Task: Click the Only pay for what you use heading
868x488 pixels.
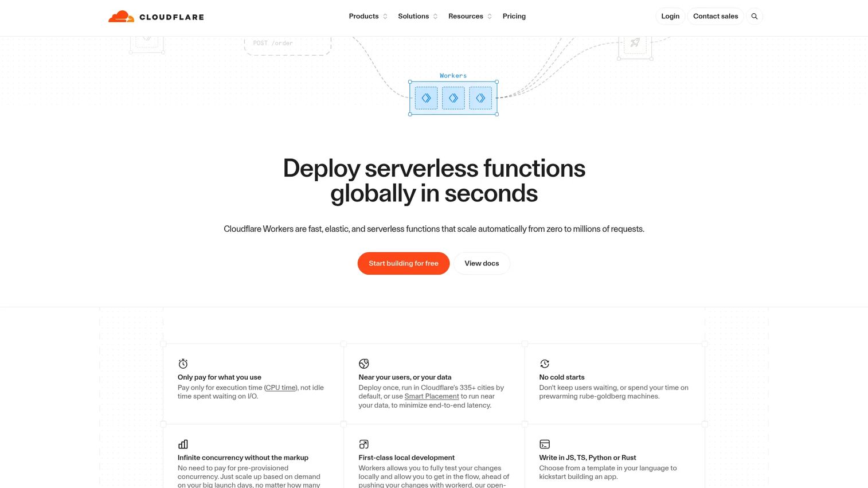Action: [x=220, y=377]
